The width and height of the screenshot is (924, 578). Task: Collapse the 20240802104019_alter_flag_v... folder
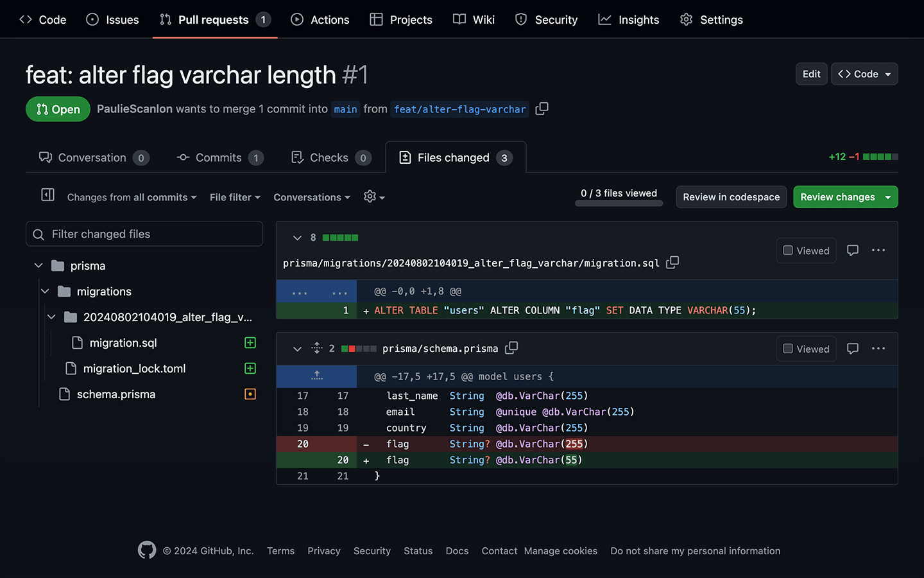51,317
